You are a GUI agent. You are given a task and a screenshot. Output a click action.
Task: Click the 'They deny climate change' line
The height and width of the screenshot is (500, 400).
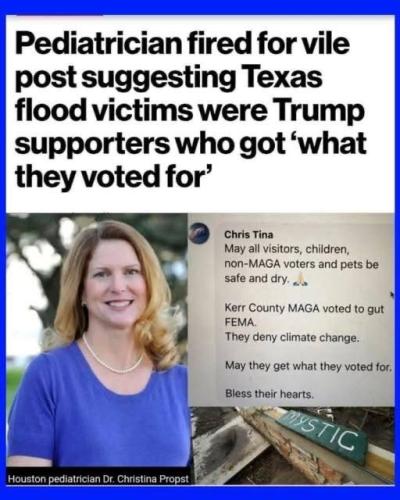[292, 338]
